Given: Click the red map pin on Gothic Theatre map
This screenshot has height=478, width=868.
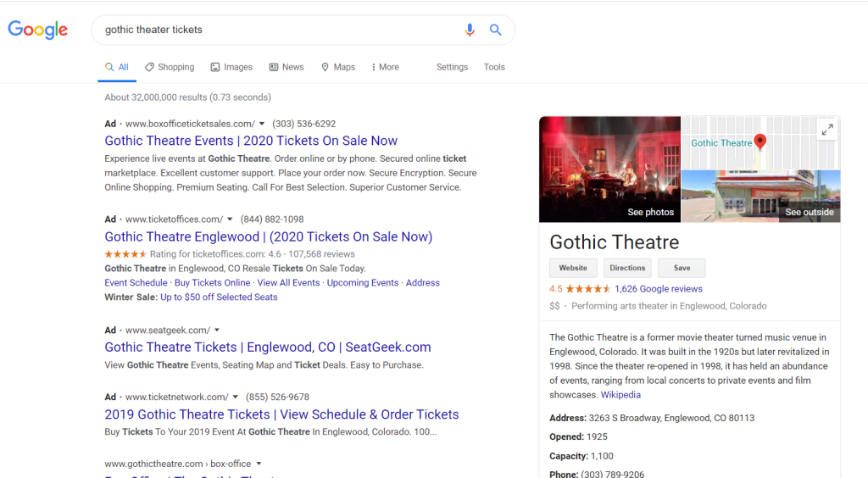Looking at the screenshot, I should click(x=760, y=142).
